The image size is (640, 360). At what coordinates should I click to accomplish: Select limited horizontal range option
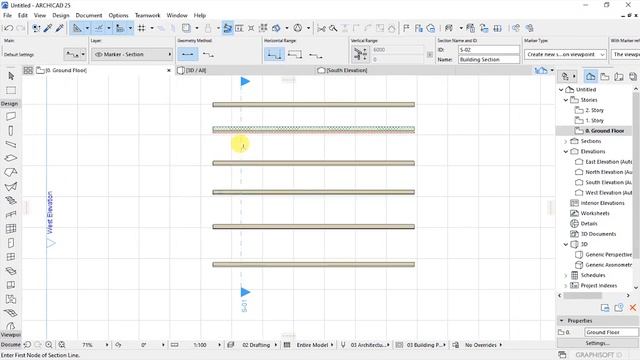(x=295, y=54)
